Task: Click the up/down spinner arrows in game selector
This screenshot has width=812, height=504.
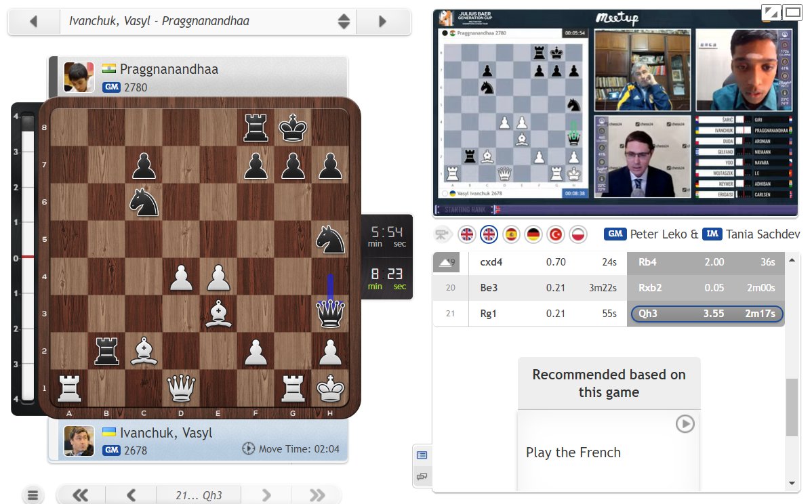Action: point(344,21)
